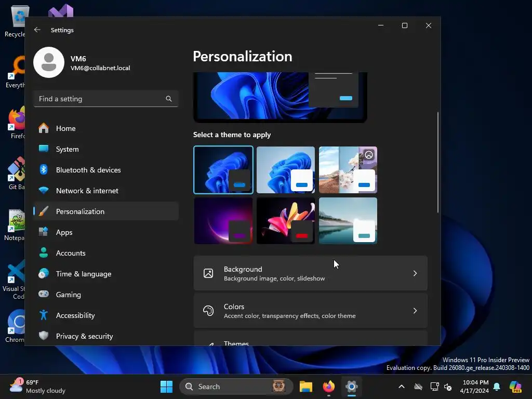Image resolution: width=532 pixels, height=399 pixels.
Task: Click the System monitor icon
Action: coord(44,149)
